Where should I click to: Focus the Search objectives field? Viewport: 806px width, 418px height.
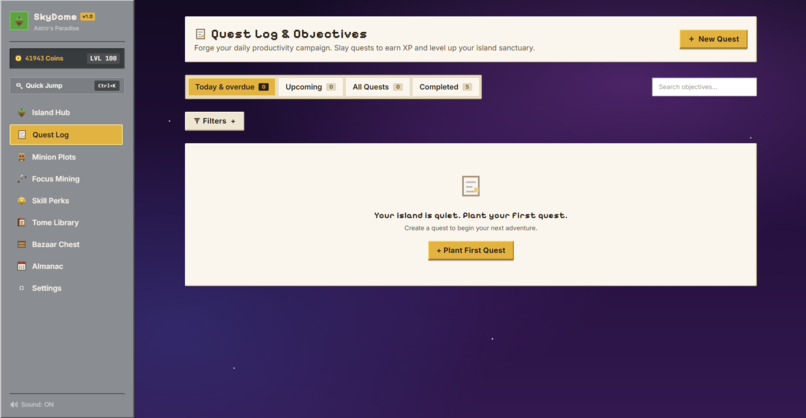coord(704,87)
